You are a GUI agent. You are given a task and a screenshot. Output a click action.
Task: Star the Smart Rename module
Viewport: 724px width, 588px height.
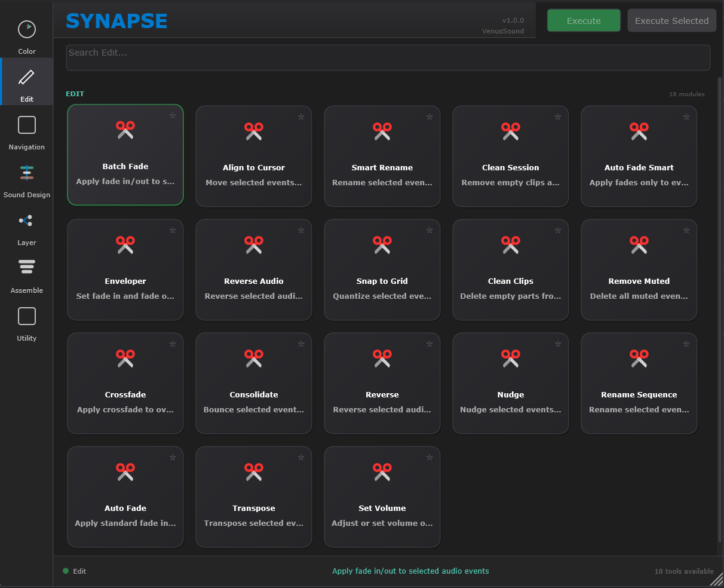(430, 117)
